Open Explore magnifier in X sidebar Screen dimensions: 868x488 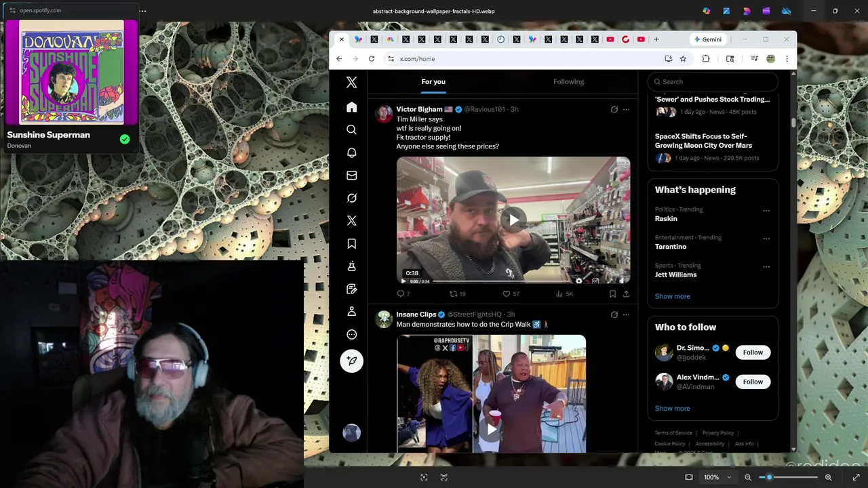[x=351, y=129]
